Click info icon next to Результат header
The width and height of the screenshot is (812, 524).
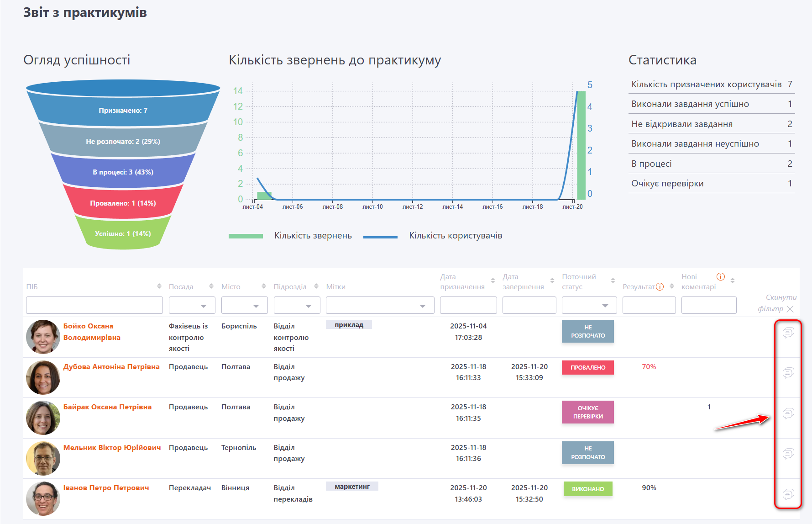[660, 287]
